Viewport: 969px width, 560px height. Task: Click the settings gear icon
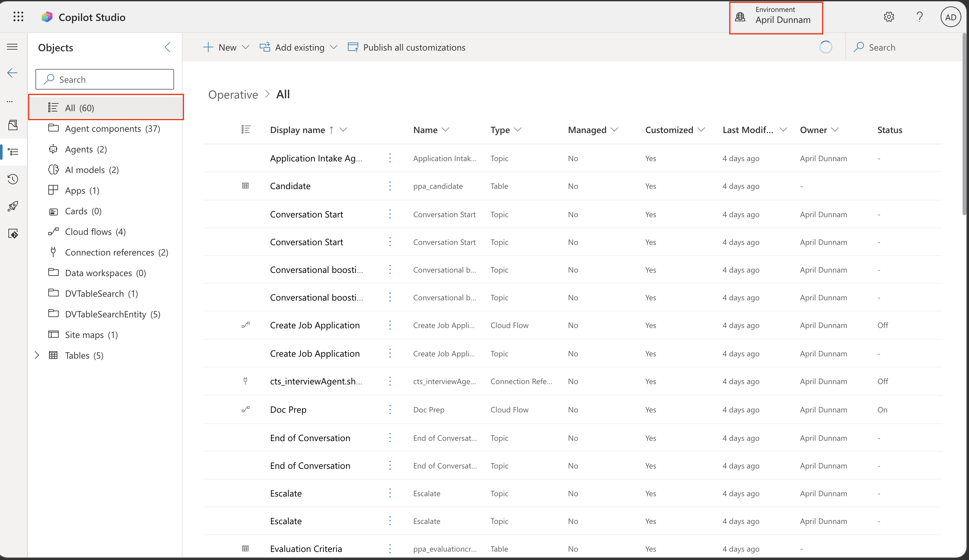point(889,17)
